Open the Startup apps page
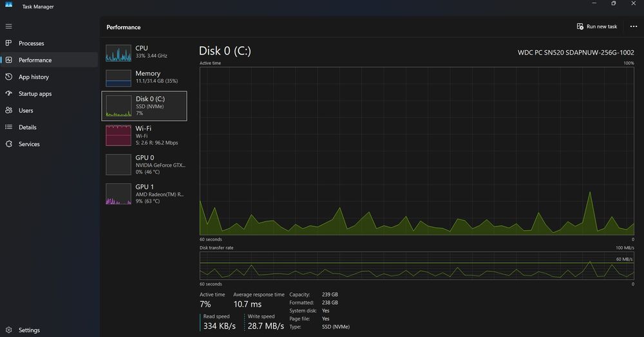644x337 pixels. pos(35,93)
